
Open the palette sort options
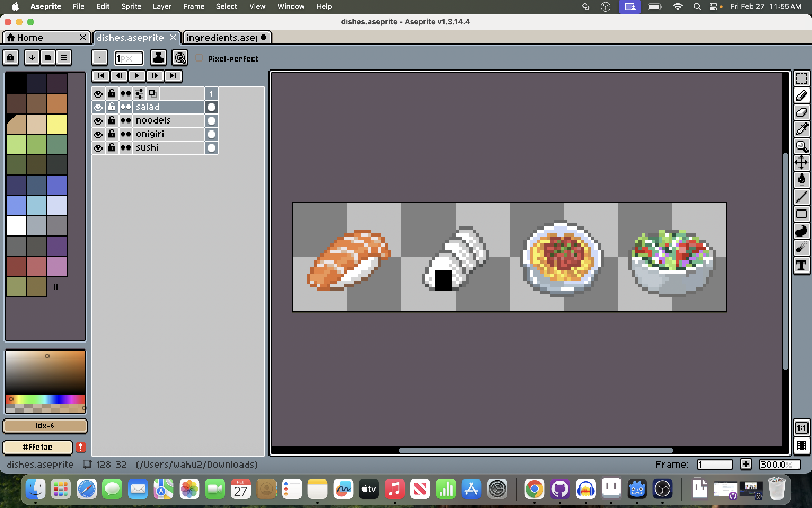coord(32,58)
